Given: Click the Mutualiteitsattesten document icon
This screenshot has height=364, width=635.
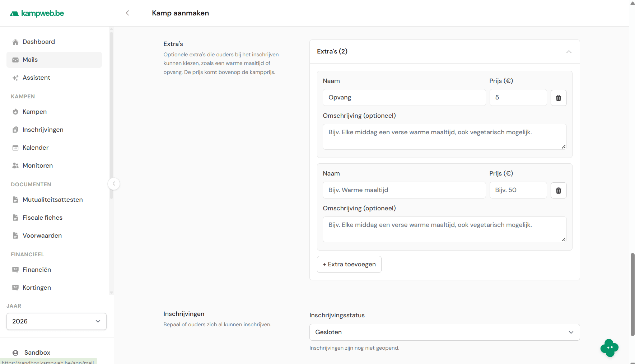Looking at the screenshot, I should [15, 200].
